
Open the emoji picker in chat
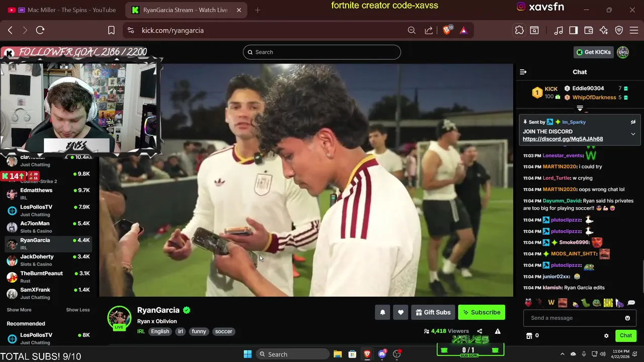[627, 318]
